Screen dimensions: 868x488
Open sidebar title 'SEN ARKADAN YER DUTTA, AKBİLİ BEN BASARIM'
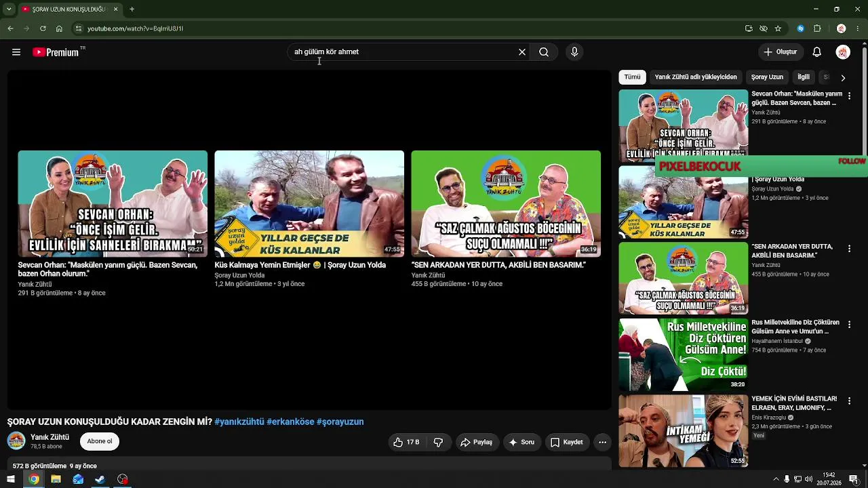coord(792,251)
